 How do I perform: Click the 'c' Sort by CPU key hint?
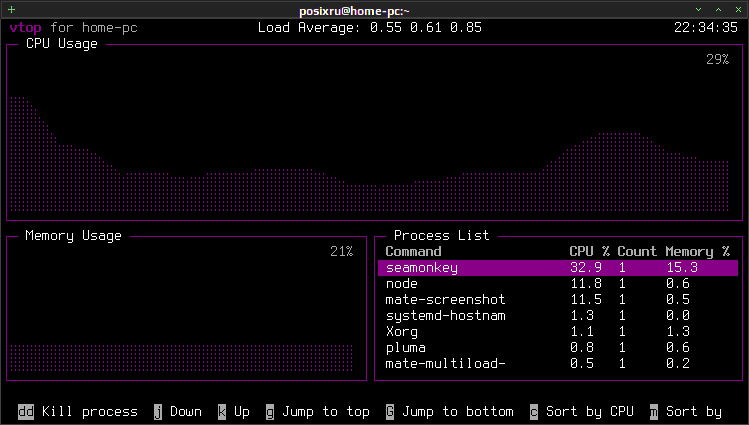(534, 412)
